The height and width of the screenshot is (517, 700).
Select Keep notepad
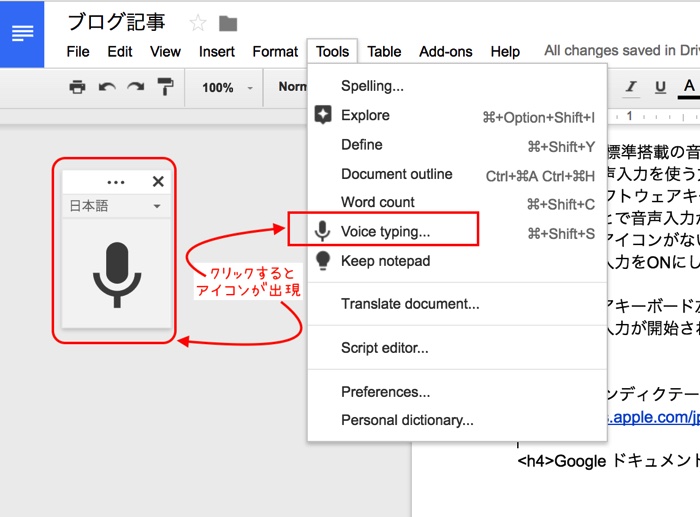coord(457,261)
